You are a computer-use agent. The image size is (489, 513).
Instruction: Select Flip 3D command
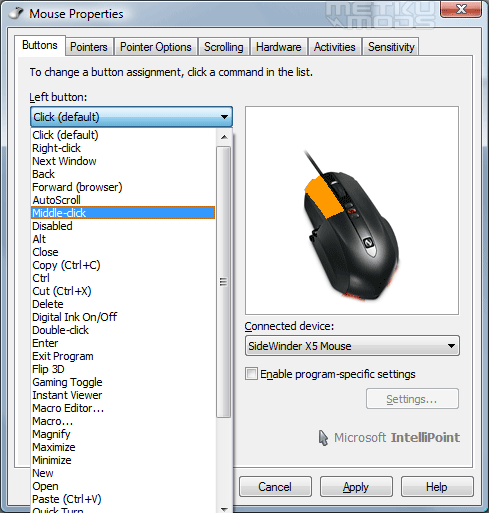pos(123,369)
